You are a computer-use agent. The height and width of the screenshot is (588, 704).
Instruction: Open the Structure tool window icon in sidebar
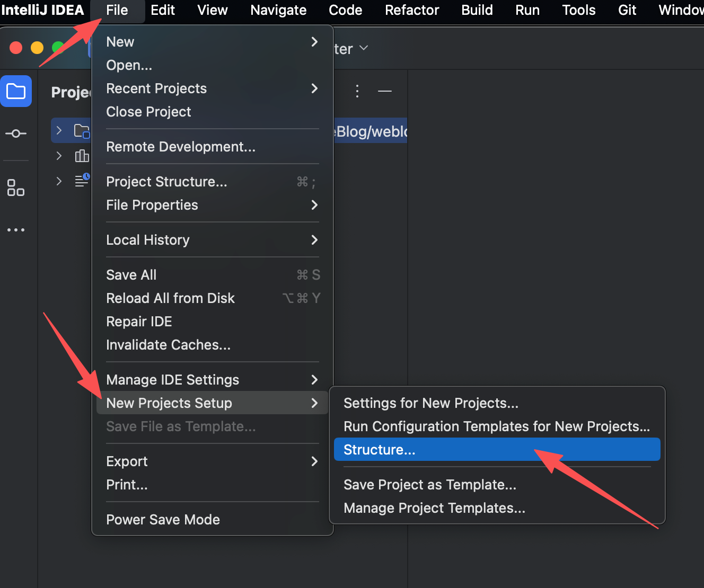[x=16, y=188]
